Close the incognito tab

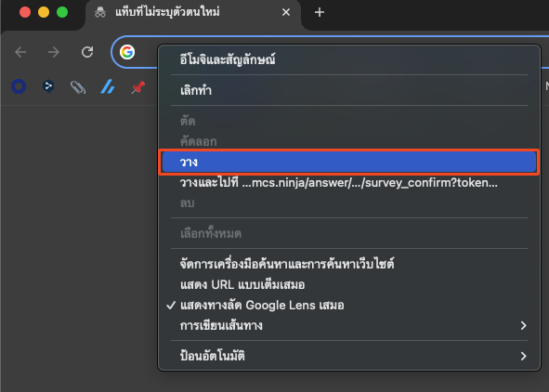(286, 13)
